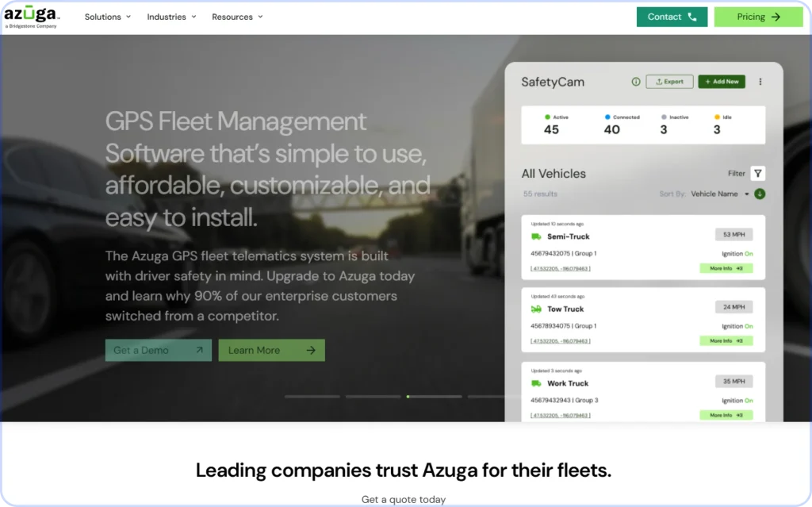
Task: Click the Work Truck vehicle icon
Action: (x=536, y=383)
